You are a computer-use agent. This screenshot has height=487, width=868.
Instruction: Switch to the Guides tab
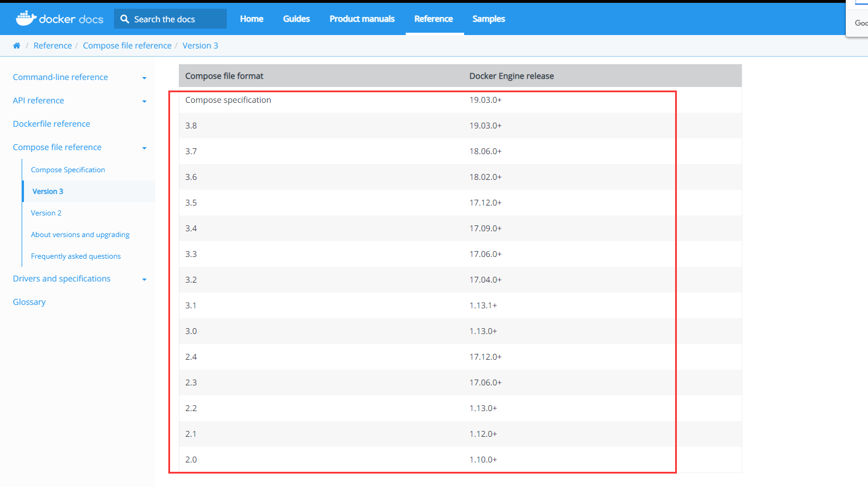pos(296,19)
